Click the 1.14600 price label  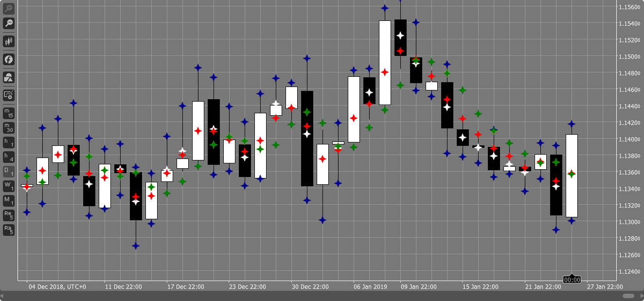[629, 89]
